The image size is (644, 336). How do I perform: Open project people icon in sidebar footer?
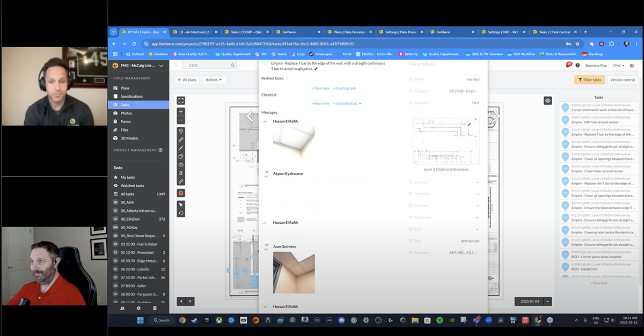[122, 308]
